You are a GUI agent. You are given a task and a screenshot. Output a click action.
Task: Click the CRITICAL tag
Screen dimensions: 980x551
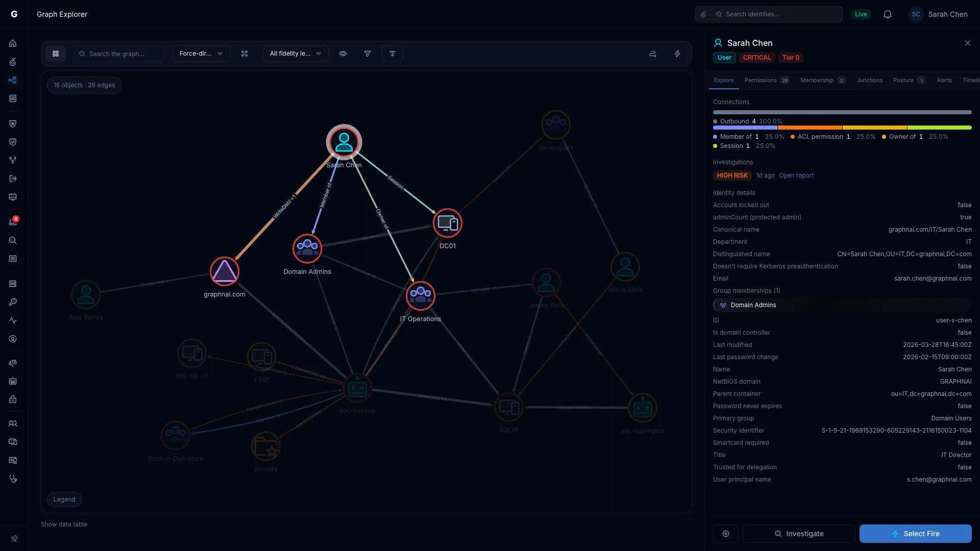757,58
